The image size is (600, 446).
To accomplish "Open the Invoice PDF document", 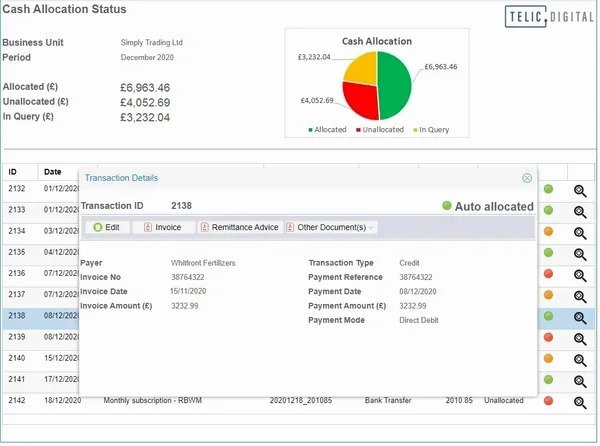I will click(161, 227).
